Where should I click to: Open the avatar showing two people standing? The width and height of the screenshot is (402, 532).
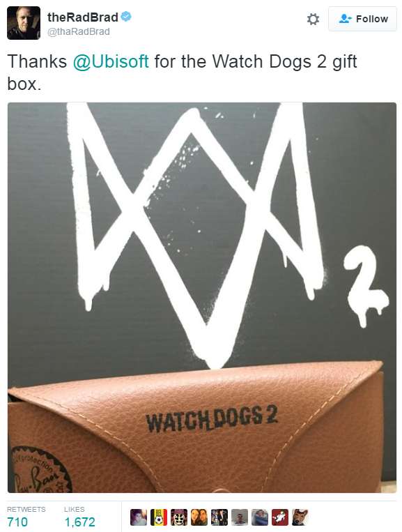tap(219, 517)
